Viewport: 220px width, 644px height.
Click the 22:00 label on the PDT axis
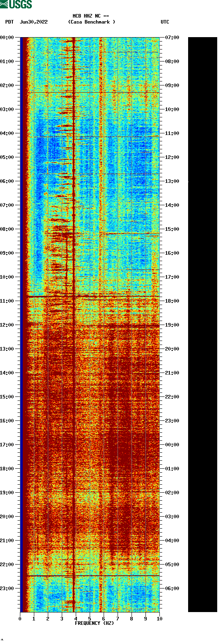pos(7,565)
